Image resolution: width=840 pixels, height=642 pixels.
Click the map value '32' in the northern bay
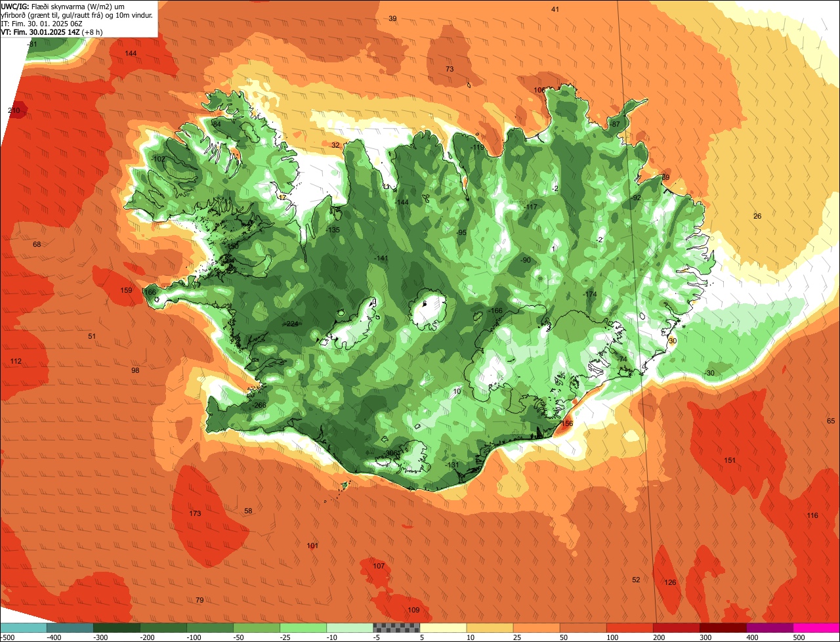pos(335,145)
